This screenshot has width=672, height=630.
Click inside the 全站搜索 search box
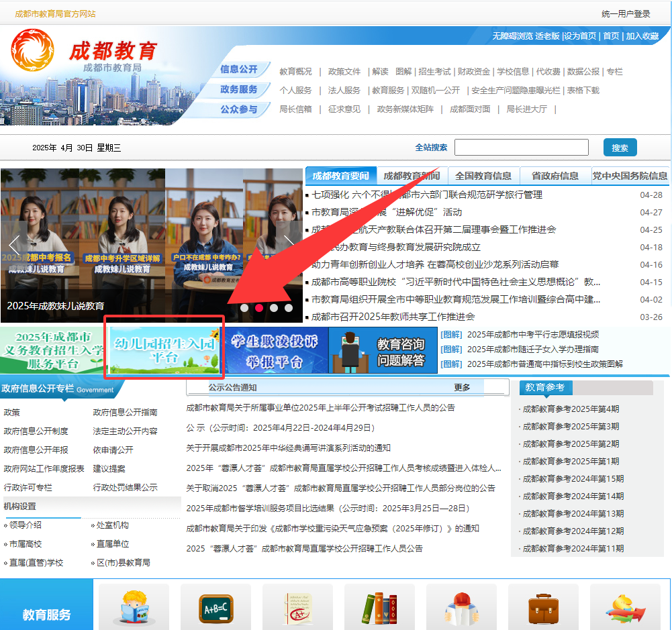tap(521, 147)
